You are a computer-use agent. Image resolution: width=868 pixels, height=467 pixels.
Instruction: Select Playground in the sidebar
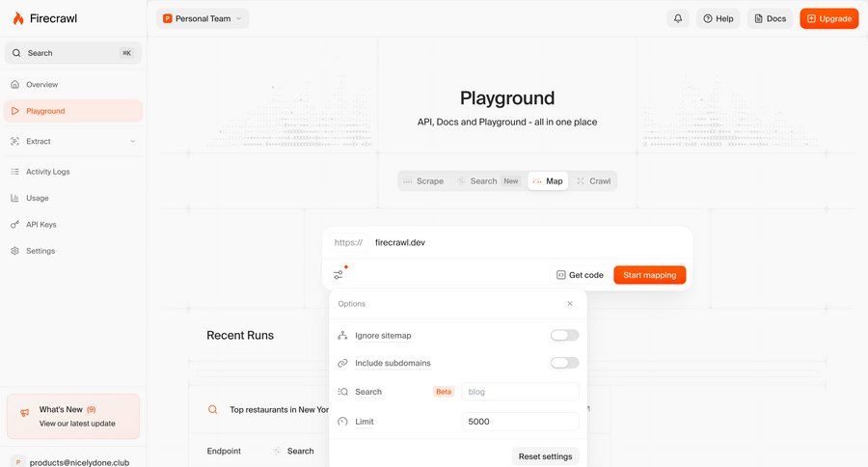click(73, 111)
